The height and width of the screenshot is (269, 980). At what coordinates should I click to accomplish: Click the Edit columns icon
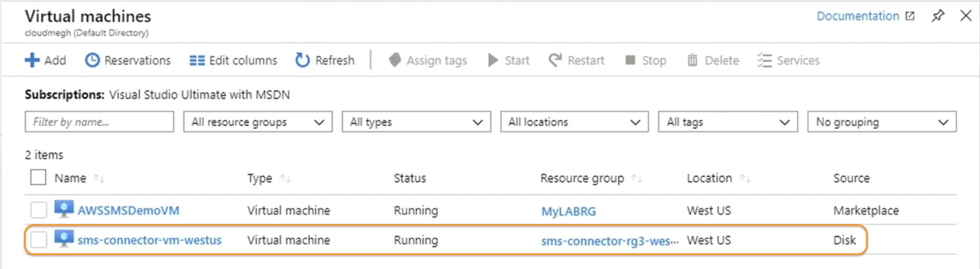(x=197, y=60)
